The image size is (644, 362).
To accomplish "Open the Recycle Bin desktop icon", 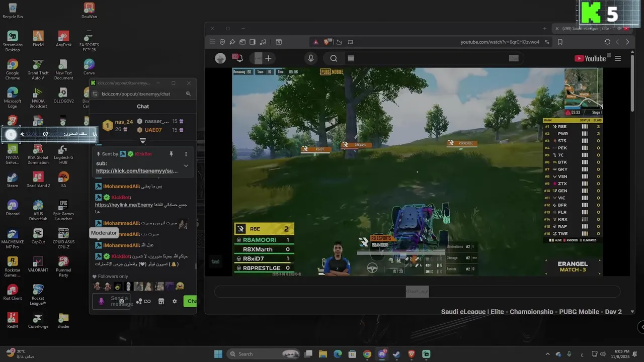I will coord(13,11).
